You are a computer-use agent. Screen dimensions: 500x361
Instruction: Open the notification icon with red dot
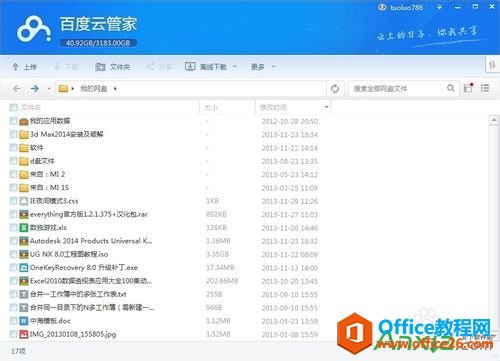click(468, 88)
